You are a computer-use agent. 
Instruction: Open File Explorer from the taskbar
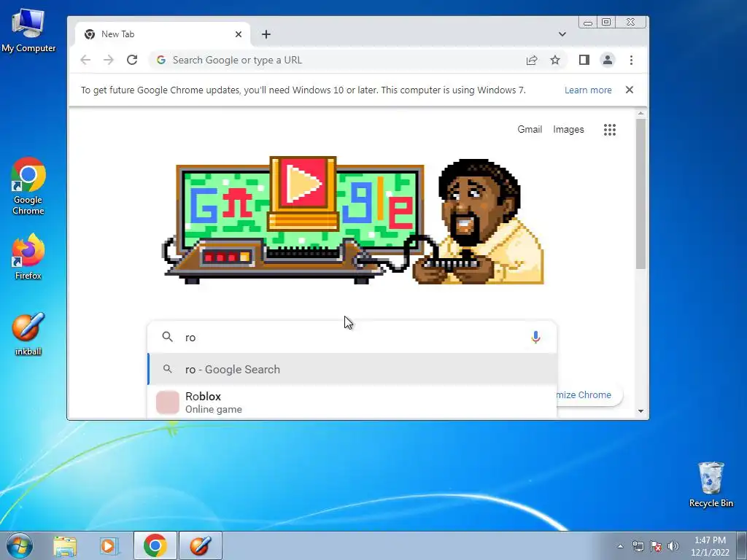[x=65, y=546]
